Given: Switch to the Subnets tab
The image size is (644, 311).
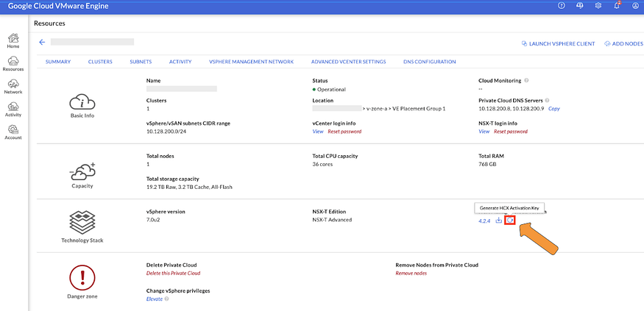Looking at the screenshot, I should (x=141, y=62).
